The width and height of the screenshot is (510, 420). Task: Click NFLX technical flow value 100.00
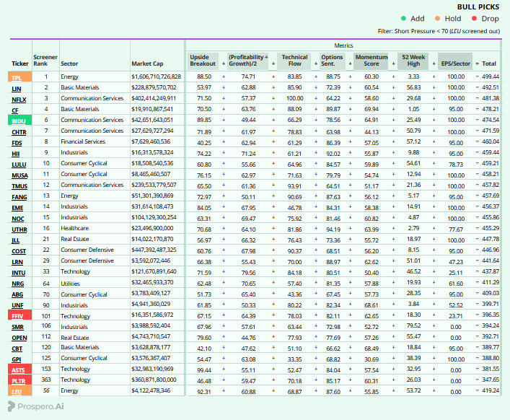(294, 98)
